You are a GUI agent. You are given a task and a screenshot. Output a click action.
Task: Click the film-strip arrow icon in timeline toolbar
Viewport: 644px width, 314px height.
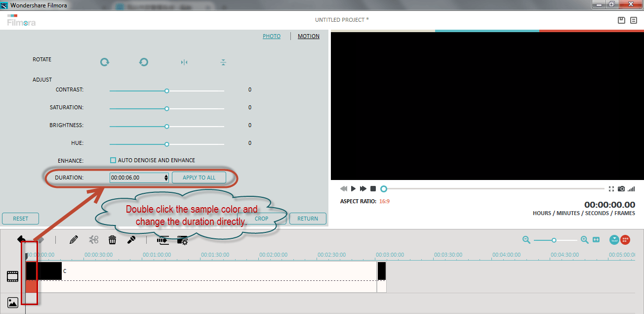(162, 240)
